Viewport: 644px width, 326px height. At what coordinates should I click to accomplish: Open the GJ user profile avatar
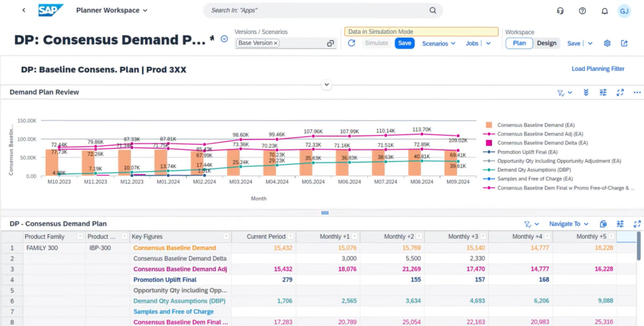click(x=625, y=11)
